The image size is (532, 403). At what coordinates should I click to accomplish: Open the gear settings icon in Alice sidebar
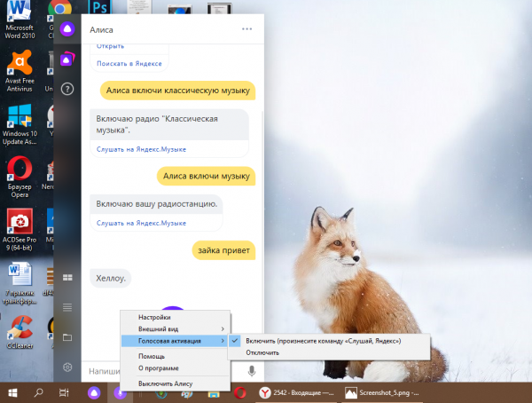67,367
